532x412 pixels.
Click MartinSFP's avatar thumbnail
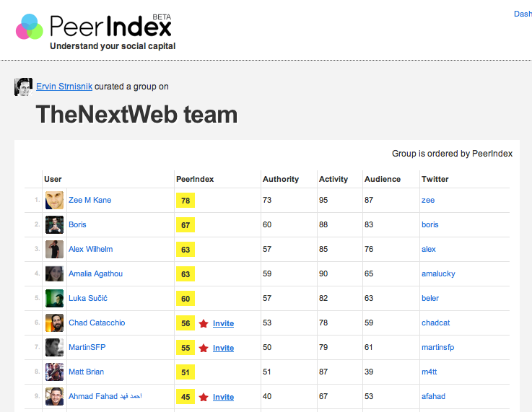54,347
